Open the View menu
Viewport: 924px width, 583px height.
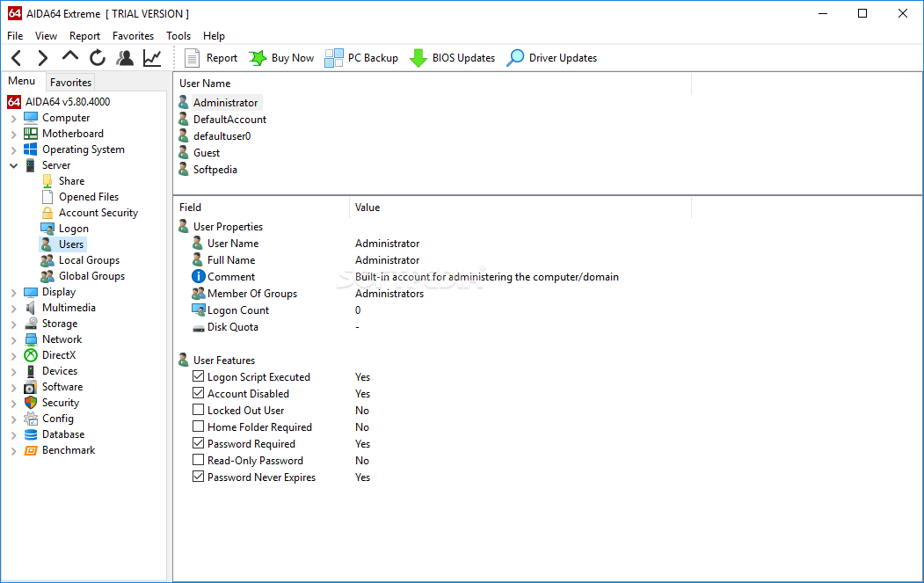click(x=46, y=36)
